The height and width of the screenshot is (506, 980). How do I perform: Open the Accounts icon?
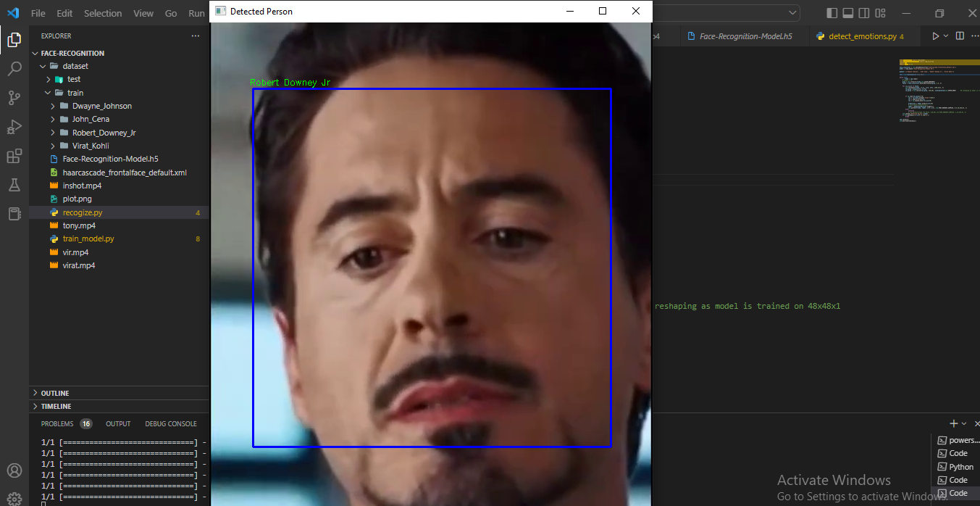tap(14, 470)
